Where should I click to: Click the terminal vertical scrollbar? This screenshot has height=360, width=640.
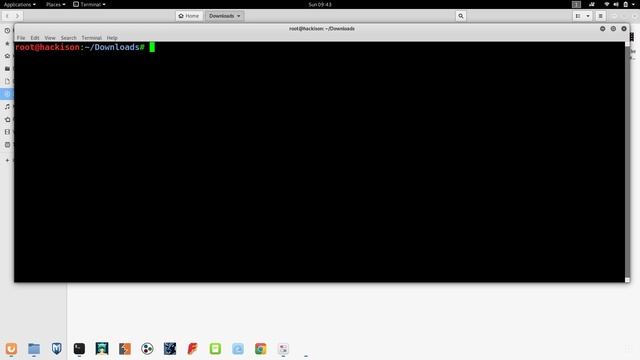[x=627, y=162]
